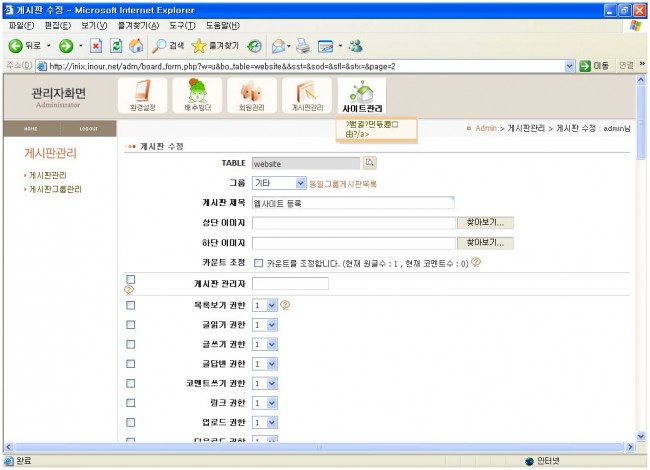Open the 도구(T) menu
This screenshot has height=470, width=650.
[182, 25]
